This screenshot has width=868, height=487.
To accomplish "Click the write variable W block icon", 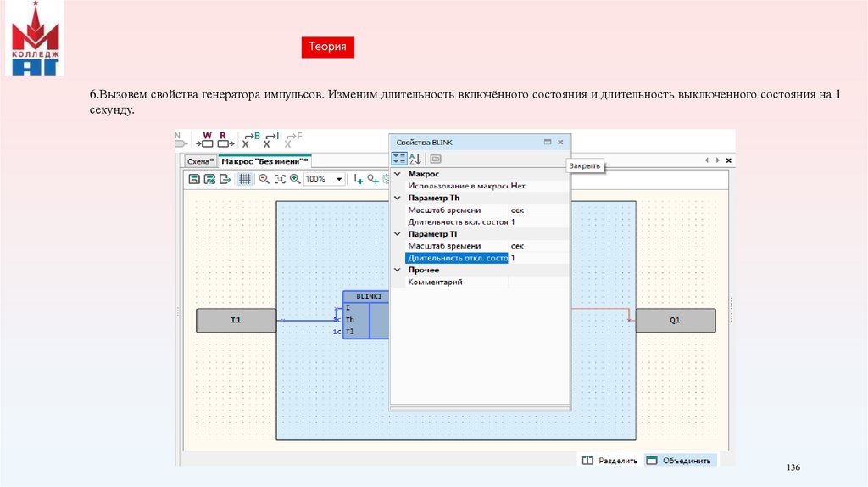I will pyautogui.click(x=206, y=139).
